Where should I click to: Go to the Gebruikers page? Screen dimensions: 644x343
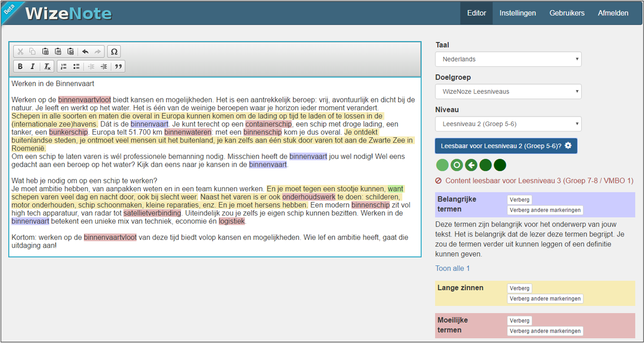[567, 13]
